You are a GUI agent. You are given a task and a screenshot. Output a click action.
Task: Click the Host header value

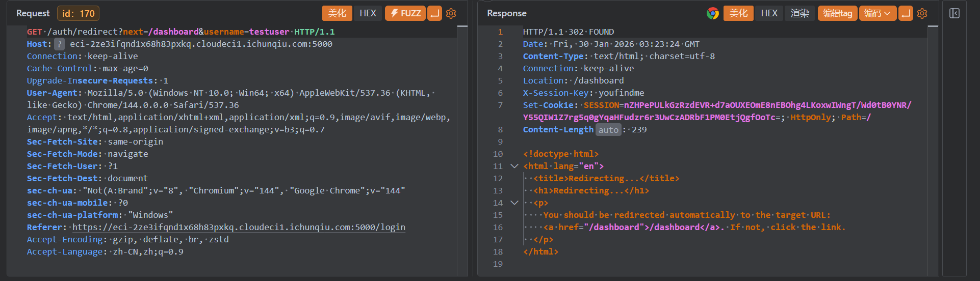pyautogui.click(x=201, y=44)
